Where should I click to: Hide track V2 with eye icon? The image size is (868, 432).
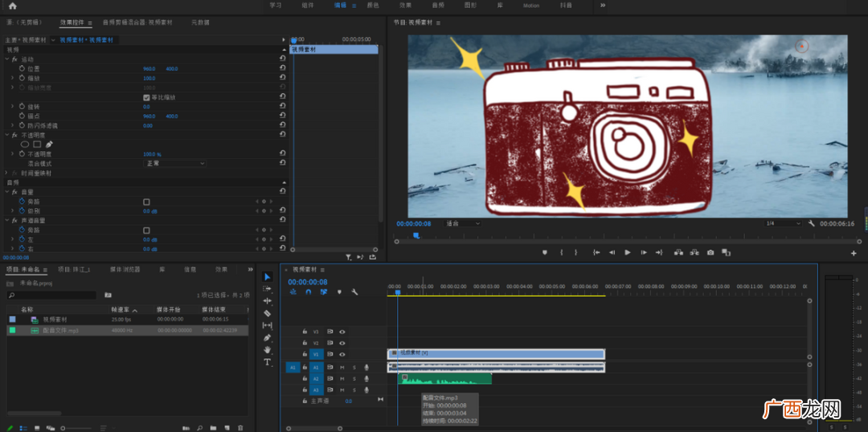[x=342, y=343]
